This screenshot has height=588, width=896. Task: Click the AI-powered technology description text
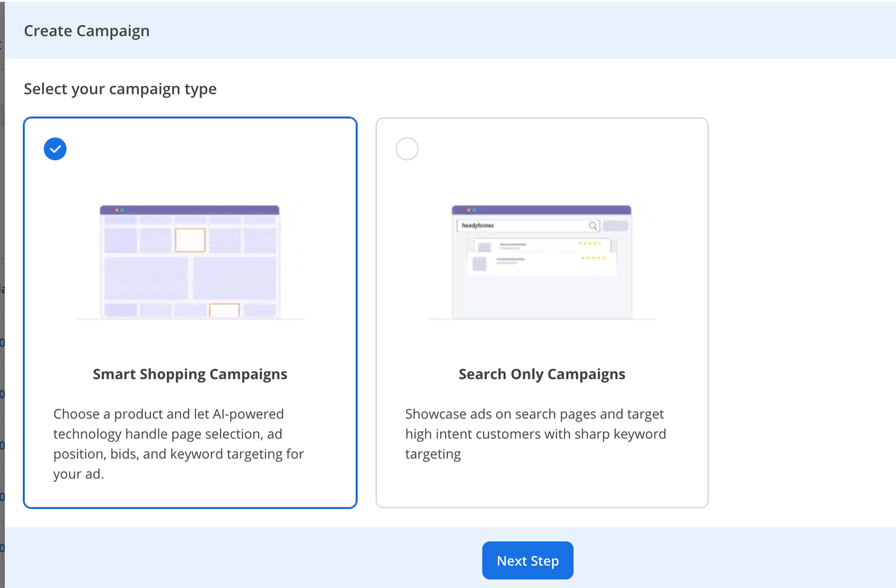point(179,444)
